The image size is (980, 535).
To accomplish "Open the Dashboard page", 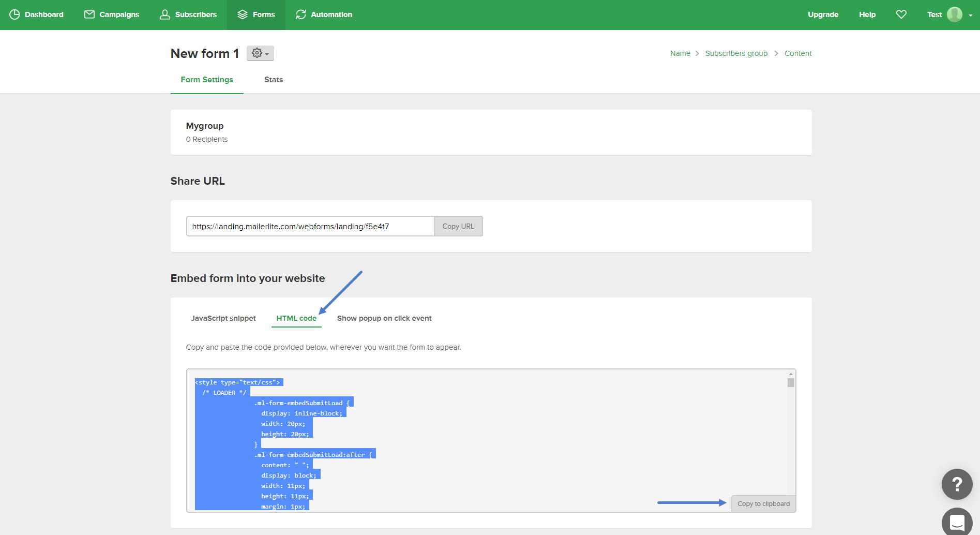I will (x=36, y=14).
